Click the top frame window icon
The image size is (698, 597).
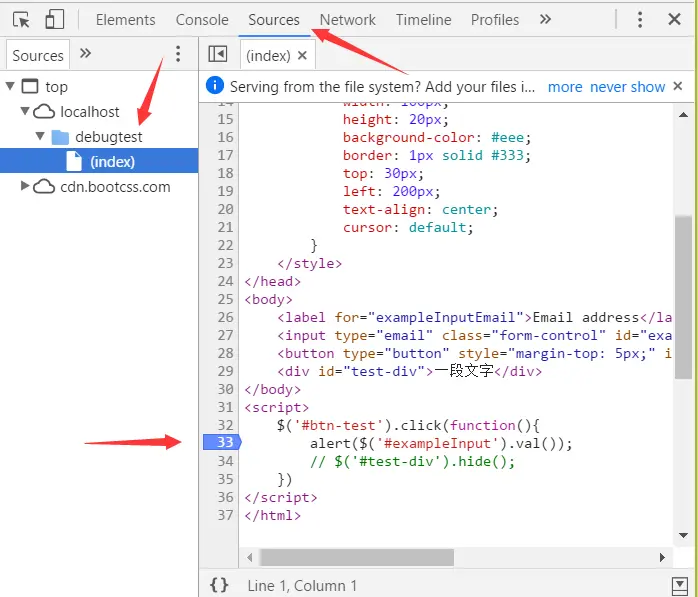click(x=30, y=85)
